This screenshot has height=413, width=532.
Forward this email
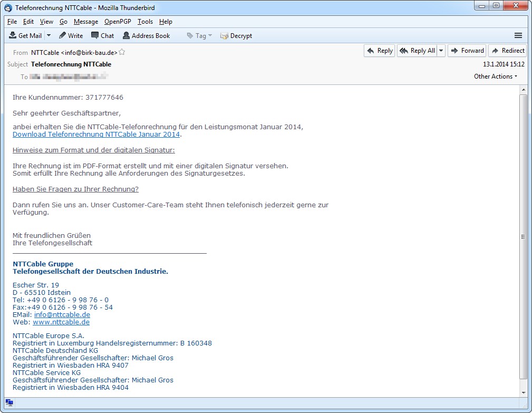click(x=467, y=51)
